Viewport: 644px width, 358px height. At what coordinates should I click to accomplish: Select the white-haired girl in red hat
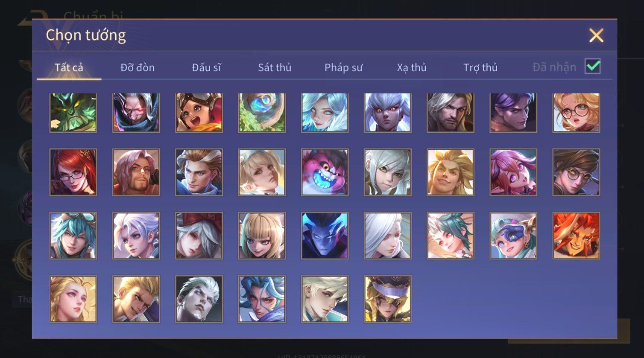(x=199, y=236)
